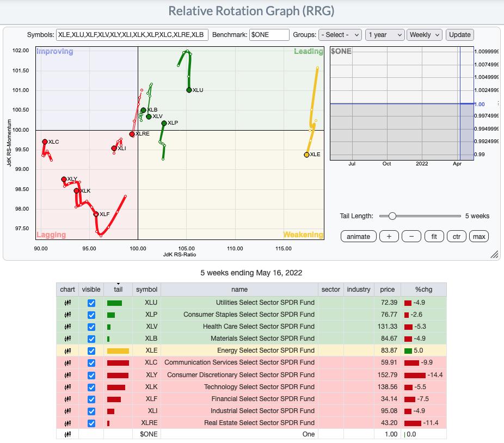Image resolution: width=504 pixels, height=443 pixels.
Task: Hide XLE Energy from the graph
Action: click(x=91, y=351)
